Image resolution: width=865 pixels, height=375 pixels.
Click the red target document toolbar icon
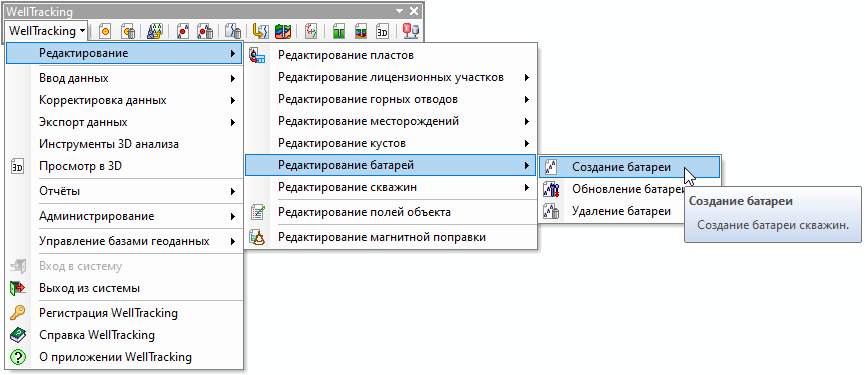[104, 31]
